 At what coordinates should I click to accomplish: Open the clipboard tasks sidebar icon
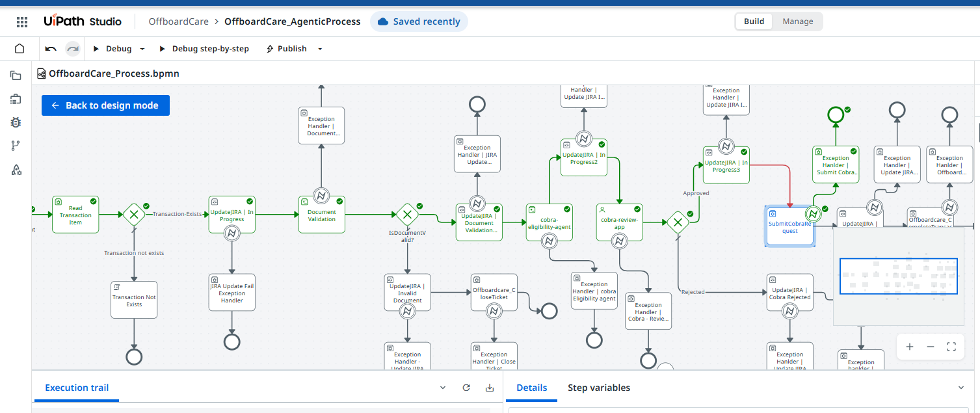tap(16, 99)
